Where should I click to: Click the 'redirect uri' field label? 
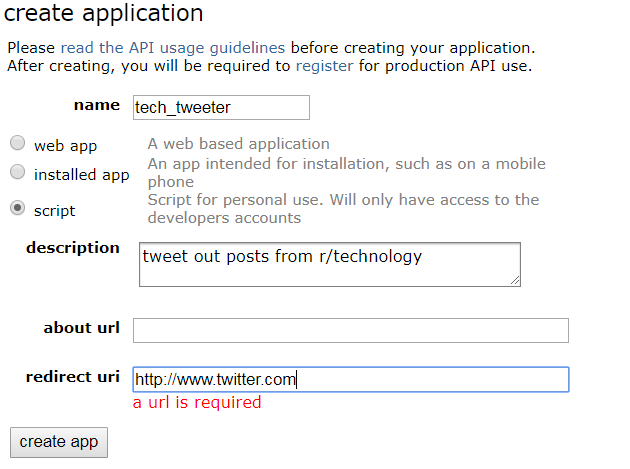[73, 377]
